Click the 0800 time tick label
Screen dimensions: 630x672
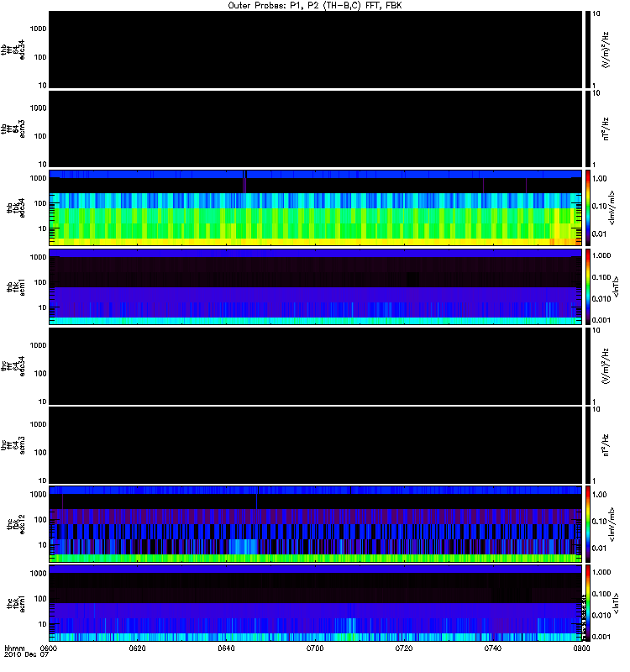581,648
